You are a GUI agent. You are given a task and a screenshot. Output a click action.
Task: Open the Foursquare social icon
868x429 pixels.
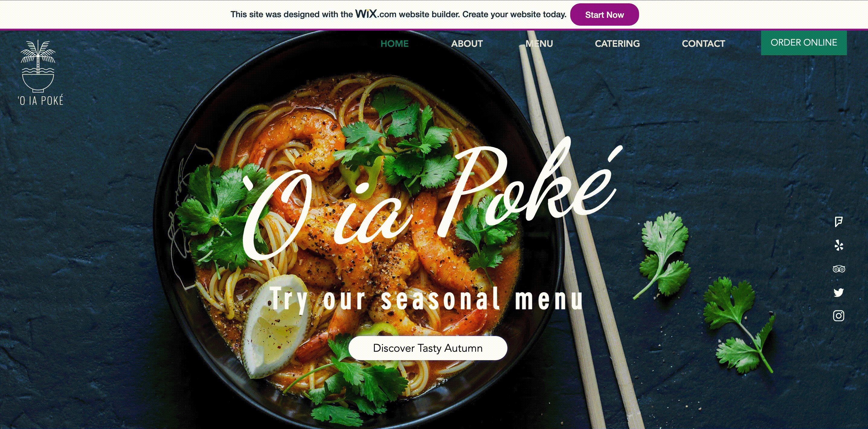[x=839, y=222]
